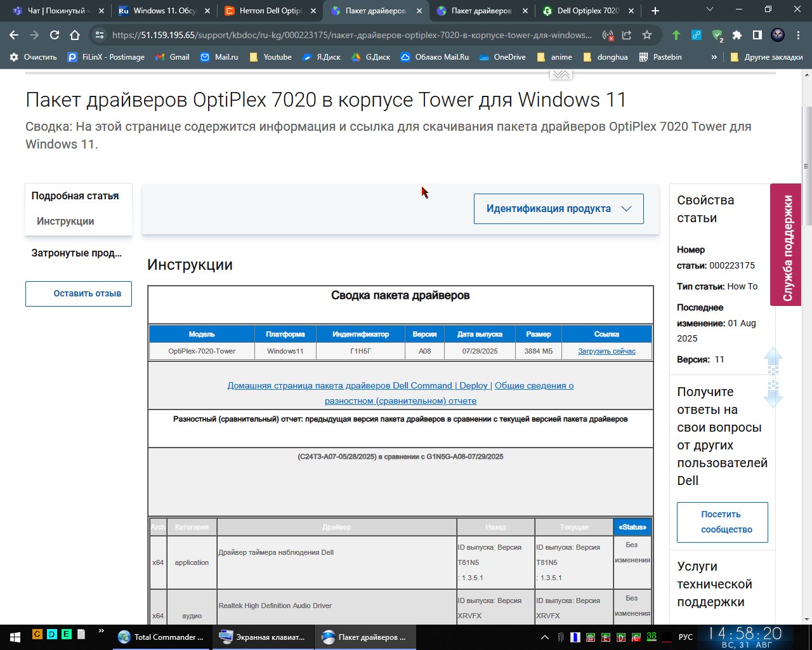Open the Gmail bookmark
The height and width of the screenshot is (650, 812).
[172, 57]
